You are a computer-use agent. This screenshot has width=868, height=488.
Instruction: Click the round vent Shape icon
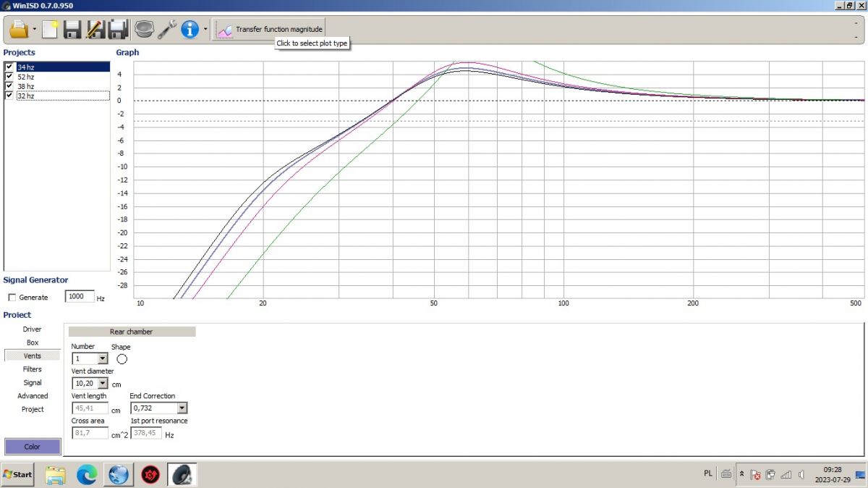coord(122,358)
